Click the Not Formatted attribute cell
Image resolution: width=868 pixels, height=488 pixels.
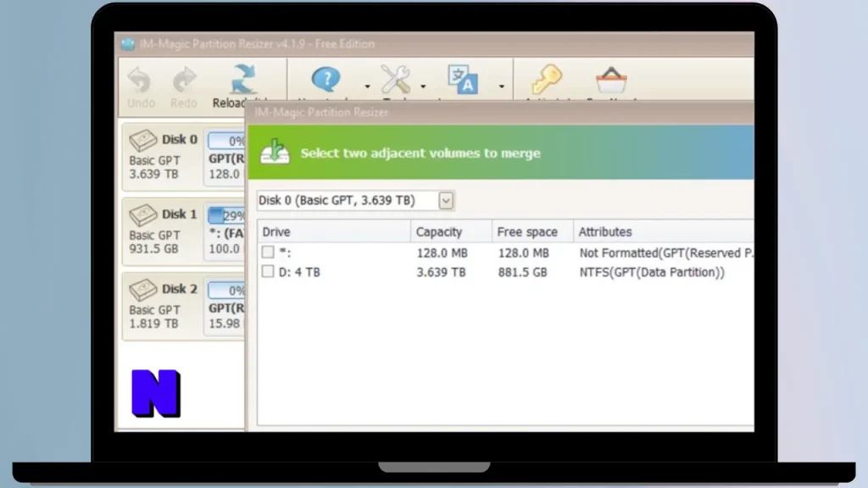point(666,252)
